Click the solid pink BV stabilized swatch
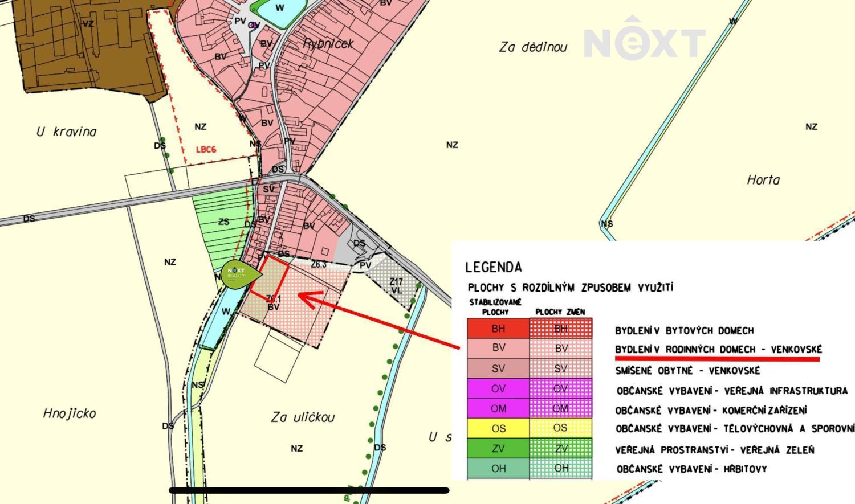 [498, 348]
